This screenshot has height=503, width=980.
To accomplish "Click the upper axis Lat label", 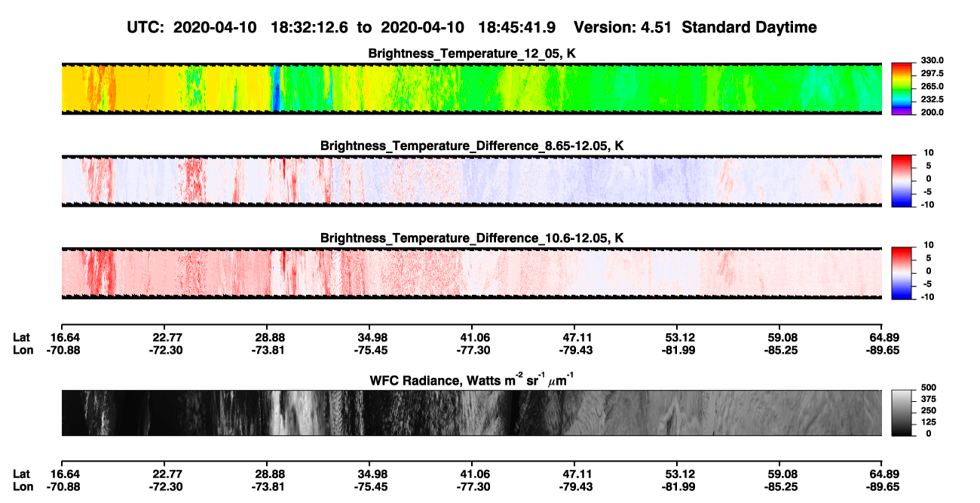I will coord(22,337).
